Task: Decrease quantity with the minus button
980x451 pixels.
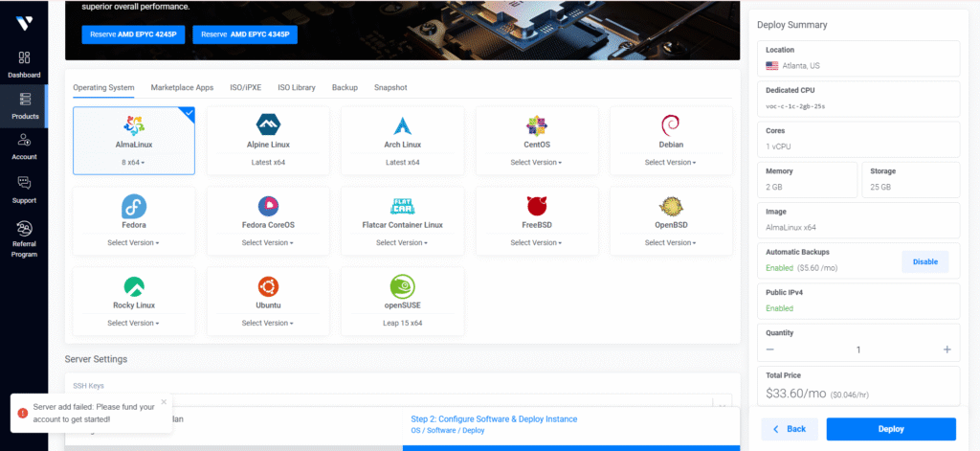Action: (x=771, y=350)
